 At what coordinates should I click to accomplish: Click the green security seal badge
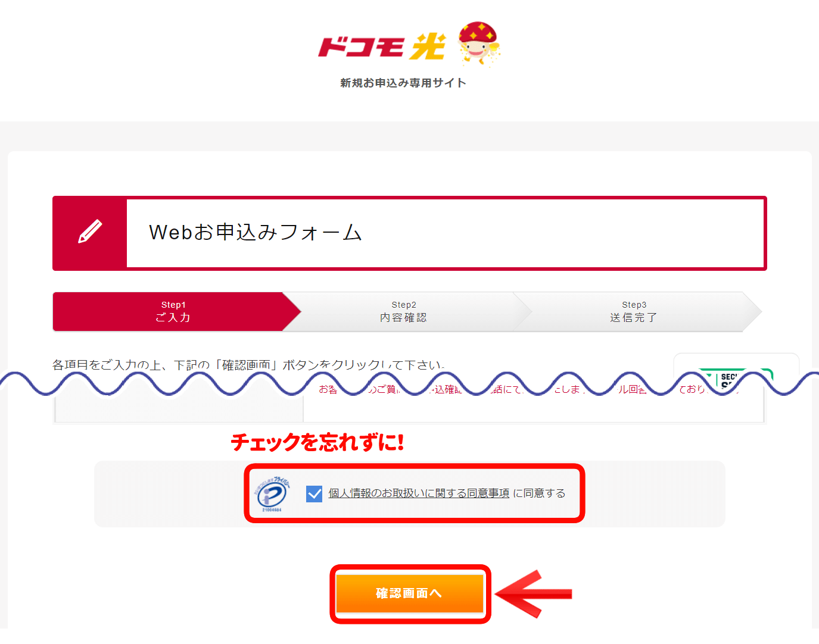coord(736,379)
